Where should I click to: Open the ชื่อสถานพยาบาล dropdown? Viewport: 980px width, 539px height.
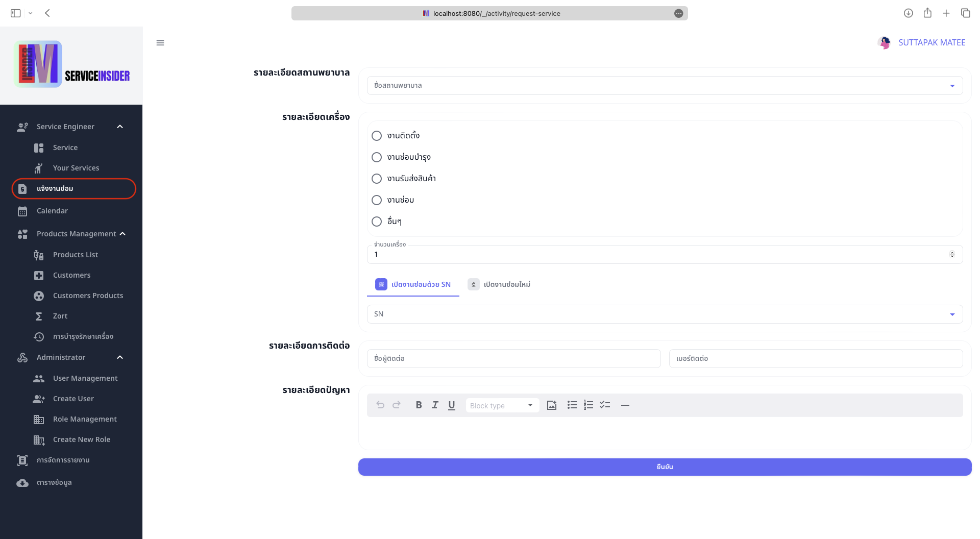click(952, 85)
